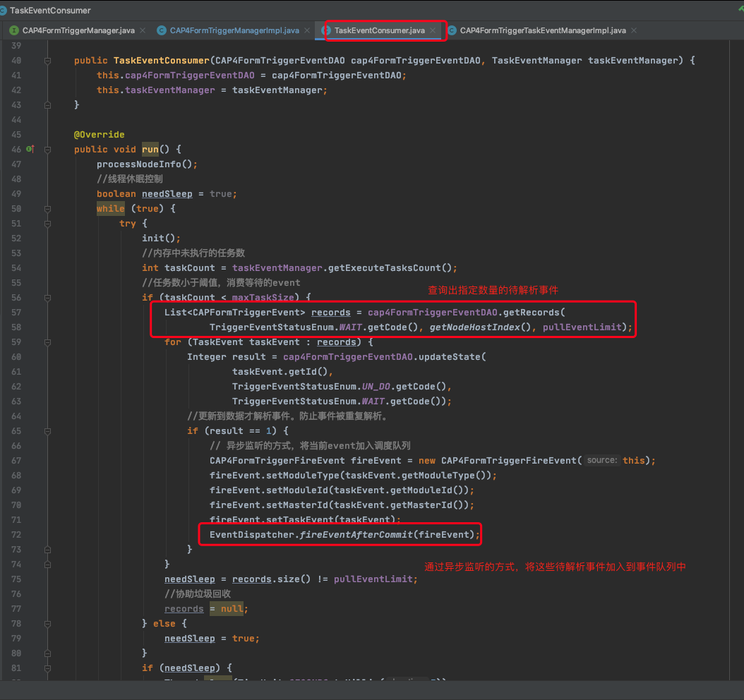Viewport: 744px width, 700px height.
Task: Click the fireEventAfterCommit method call
Action: [356, 535]
